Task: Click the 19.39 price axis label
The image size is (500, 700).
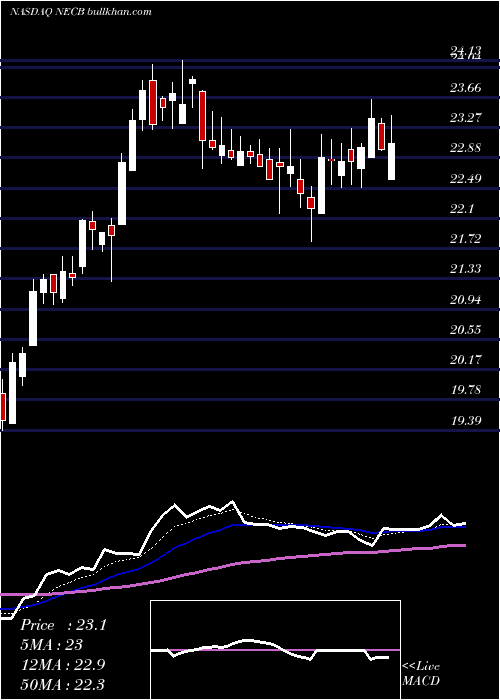Action: tap(466, 421)
